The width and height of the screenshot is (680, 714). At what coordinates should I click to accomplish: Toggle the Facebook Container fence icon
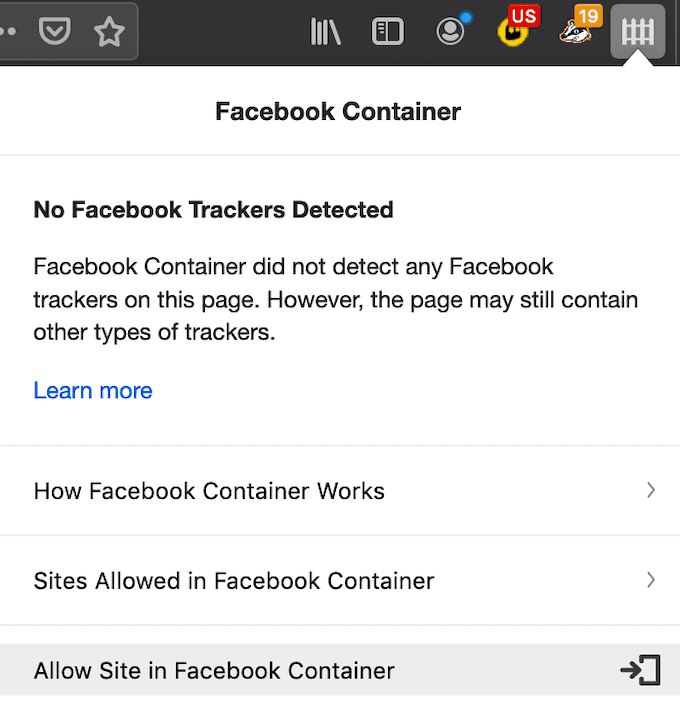[637, 32]
